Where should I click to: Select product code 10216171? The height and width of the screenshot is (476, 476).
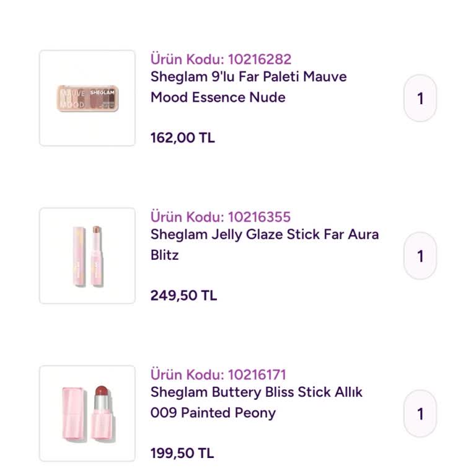point(218,374)
